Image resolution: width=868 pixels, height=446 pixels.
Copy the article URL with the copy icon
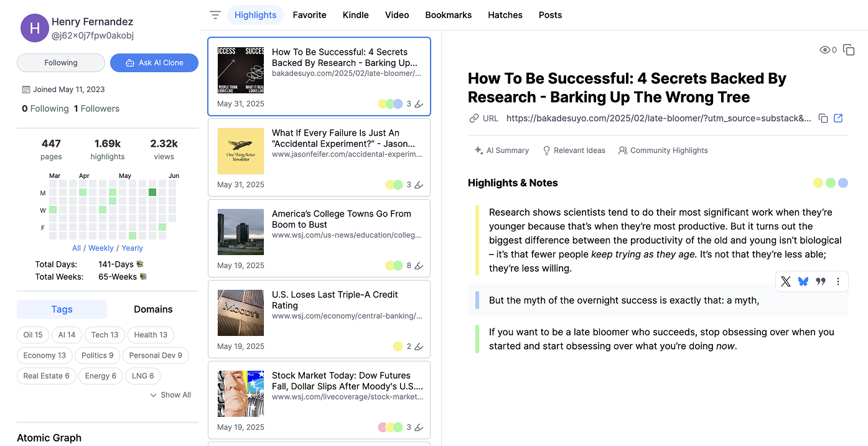click(823, 118)
